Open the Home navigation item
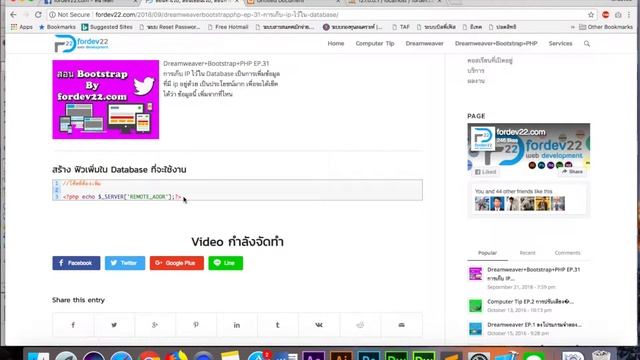Viewport: 640px width, 360px height. pyautogui.click(x=336, y=43)
